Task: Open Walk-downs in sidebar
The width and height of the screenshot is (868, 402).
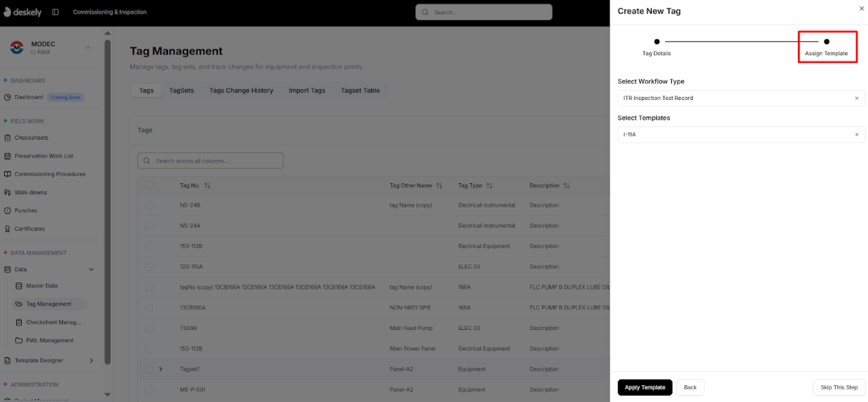Action: click(x=31, y=192)
